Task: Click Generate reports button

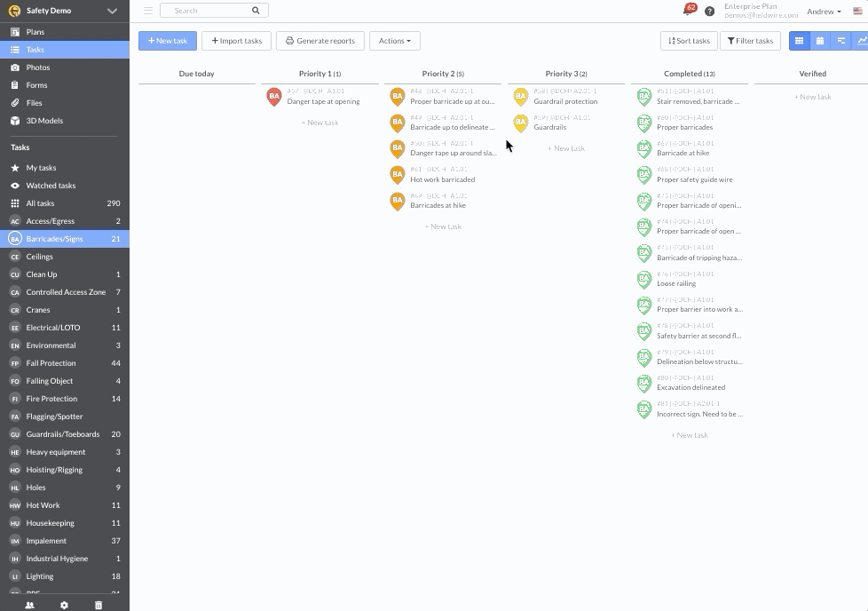Action: [320, 41]
